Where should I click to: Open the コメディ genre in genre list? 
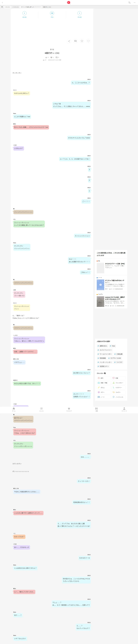point(118,392)
